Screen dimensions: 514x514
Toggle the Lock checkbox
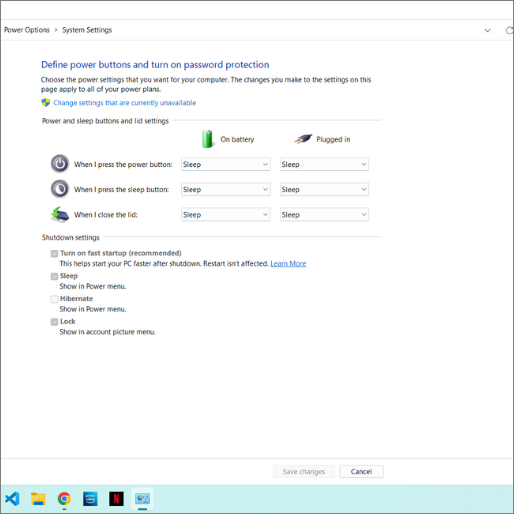(54, 322)
